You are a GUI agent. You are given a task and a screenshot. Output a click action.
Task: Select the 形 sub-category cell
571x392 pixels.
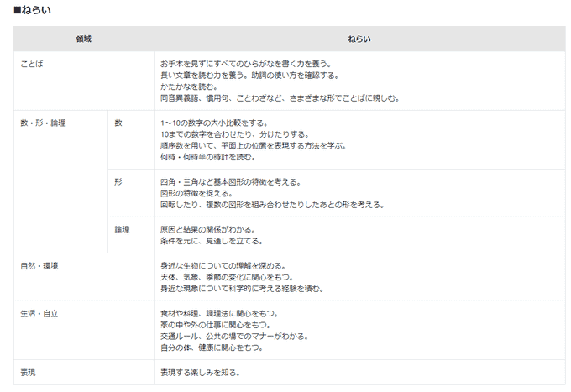click(x=118, y=181)
